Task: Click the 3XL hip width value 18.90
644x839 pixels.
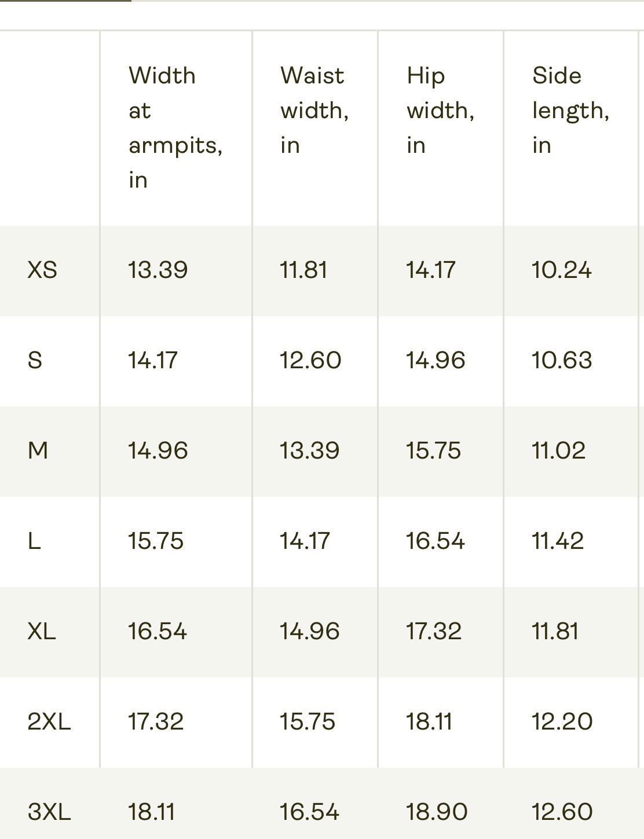Action: tap(437, 812)
